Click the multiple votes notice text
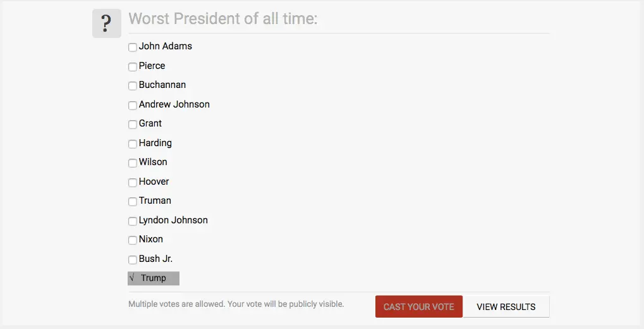The image size is (644, 329). point(236,304)
